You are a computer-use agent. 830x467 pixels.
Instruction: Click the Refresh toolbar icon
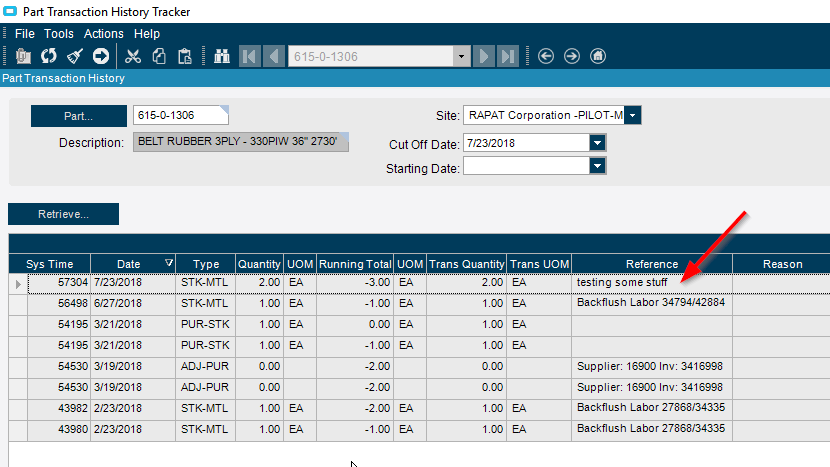tap(49, 56)
